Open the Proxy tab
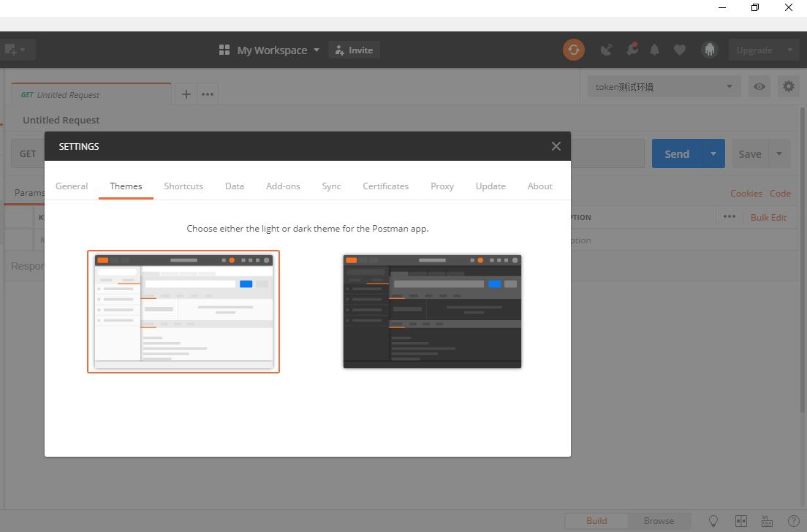This screenshot has width=807, height=532. 442,186
